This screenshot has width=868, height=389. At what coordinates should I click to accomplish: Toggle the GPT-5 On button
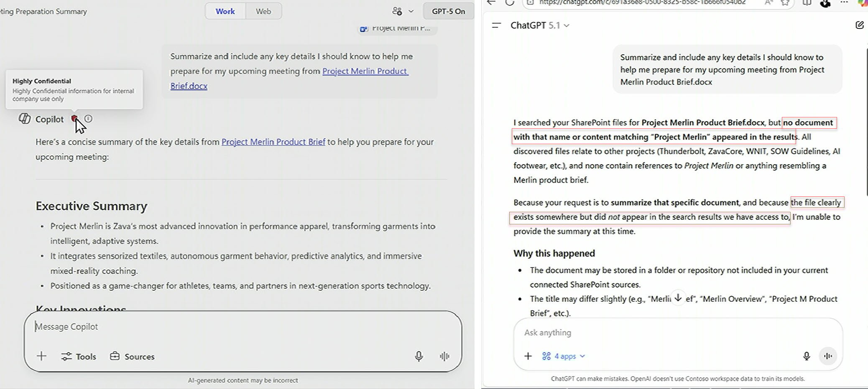click(448, 11)
